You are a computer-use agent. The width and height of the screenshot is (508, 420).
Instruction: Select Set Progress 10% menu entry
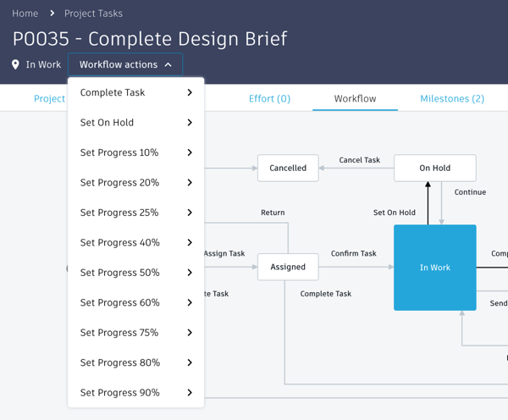click(119, 152)
